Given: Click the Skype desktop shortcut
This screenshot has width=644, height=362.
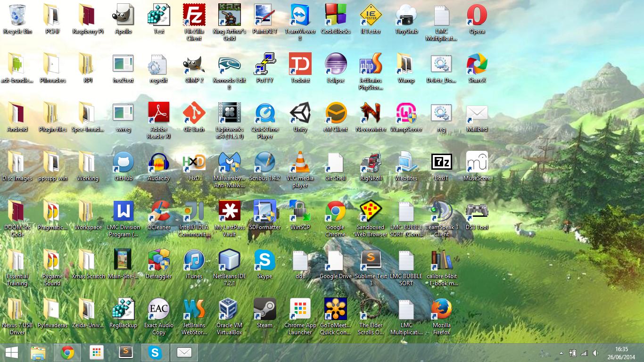Looking at the screenshot, I should click(x=264, y=264).
